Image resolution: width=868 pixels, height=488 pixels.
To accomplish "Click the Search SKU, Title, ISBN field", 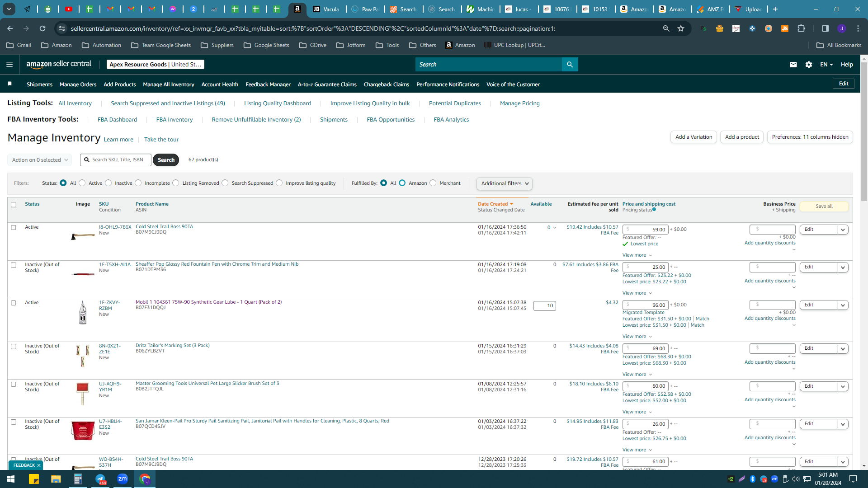I will 116,160.
